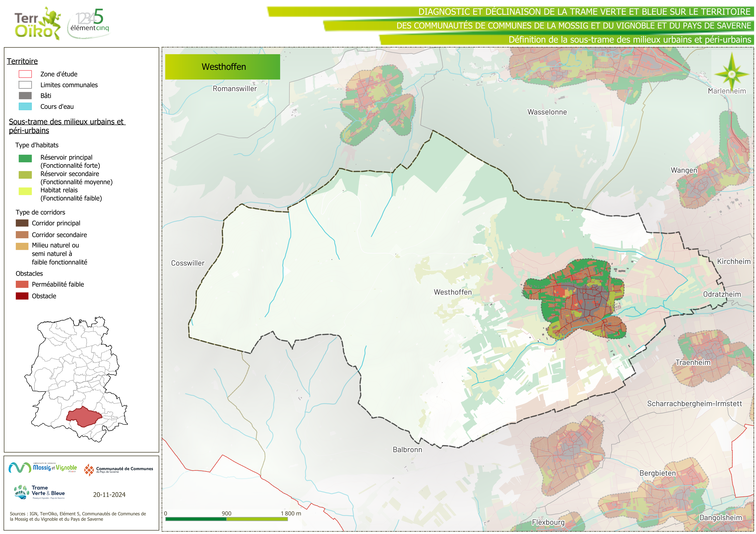The image size is (756, 534).
Task: Click the scale bar at 900 mark
Action: click(x=226, y=519)
